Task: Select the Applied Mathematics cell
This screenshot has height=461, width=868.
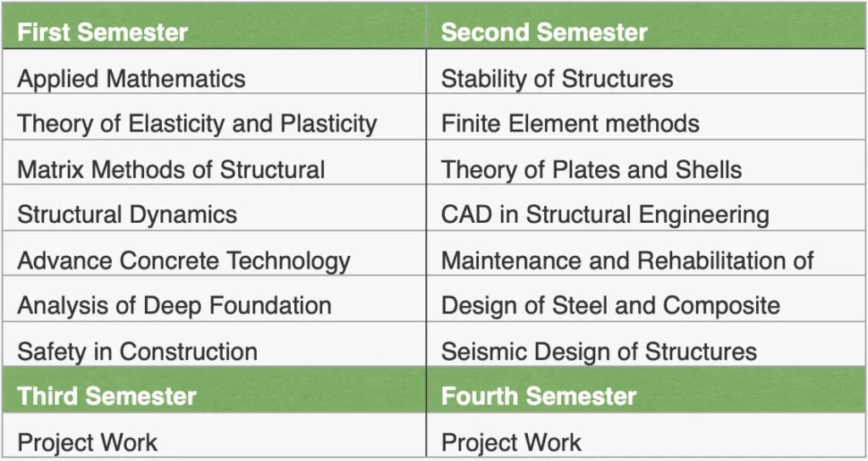Action: coord(131,79)
